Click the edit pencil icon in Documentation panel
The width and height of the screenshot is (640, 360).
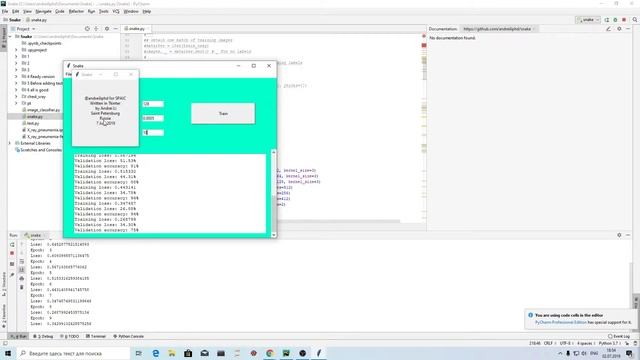click(609, 29)
